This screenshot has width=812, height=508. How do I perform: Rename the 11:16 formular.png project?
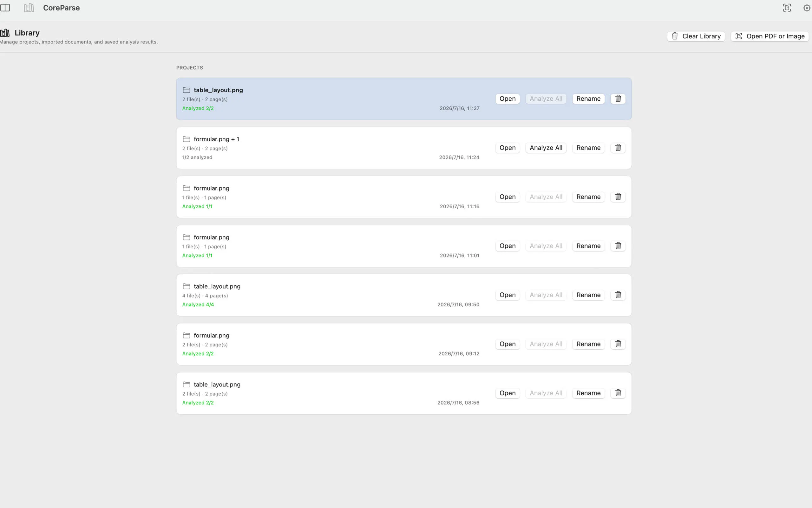(588, 197)
